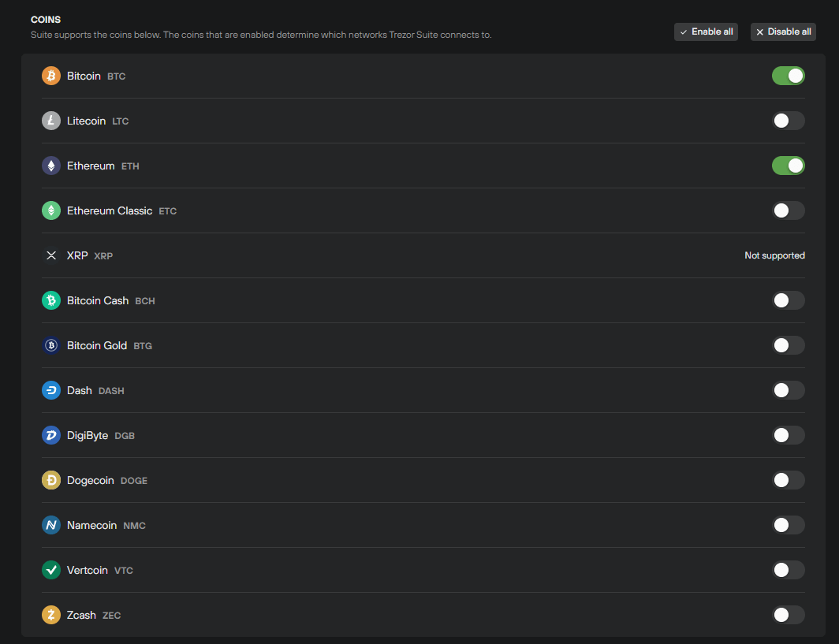Image resolution: width=839 pixels, height=644 pixels.
Task: Click the Zcash icon
Action: [50, 615]
